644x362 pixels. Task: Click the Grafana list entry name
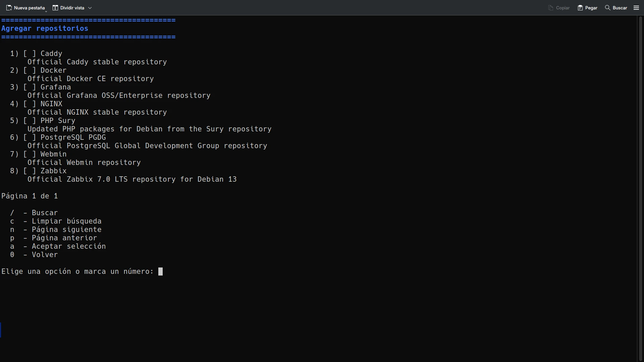(x=56, y=87)
